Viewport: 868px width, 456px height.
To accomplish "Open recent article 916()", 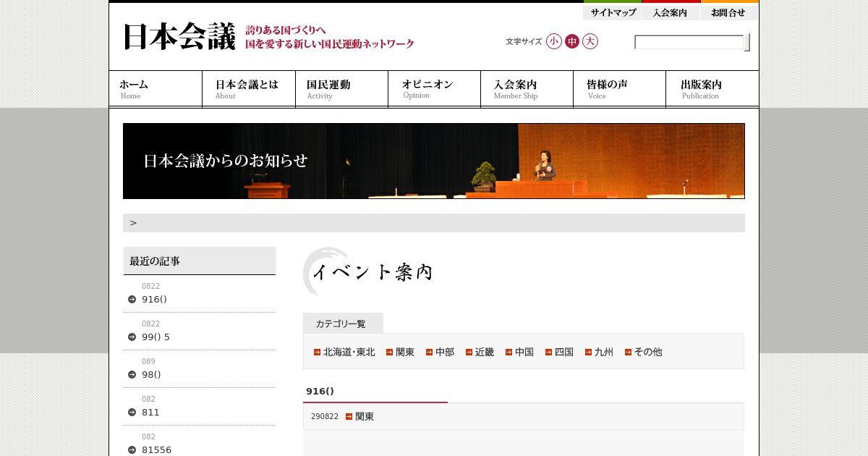I will click(x=154, y=299).
